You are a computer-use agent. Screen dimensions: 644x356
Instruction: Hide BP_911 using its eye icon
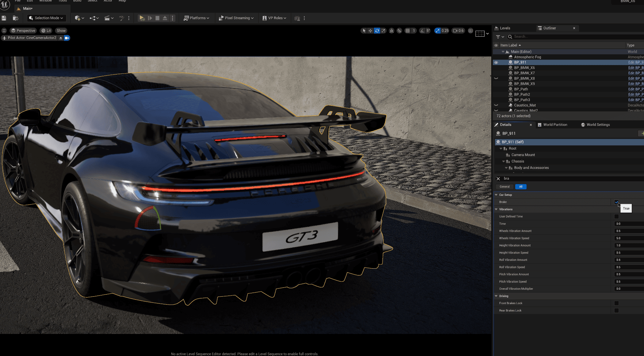point(496,63)
